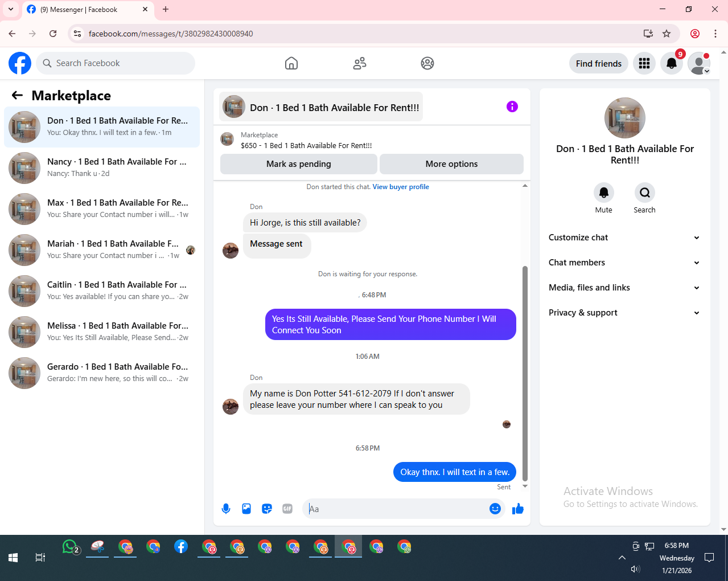The height and width of the screenshot is (581, 728).
Task: Open the Groups icon in top navigation
Action: [427, 63]
